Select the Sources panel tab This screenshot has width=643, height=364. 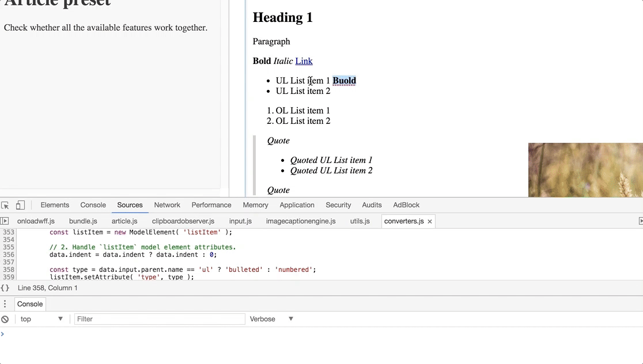(130, 205)
